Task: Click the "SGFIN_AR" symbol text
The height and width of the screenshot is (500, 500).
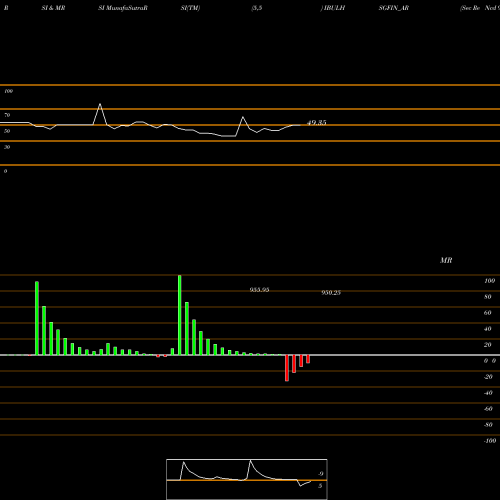Action: pyautogui.click(x=394, y=8)
